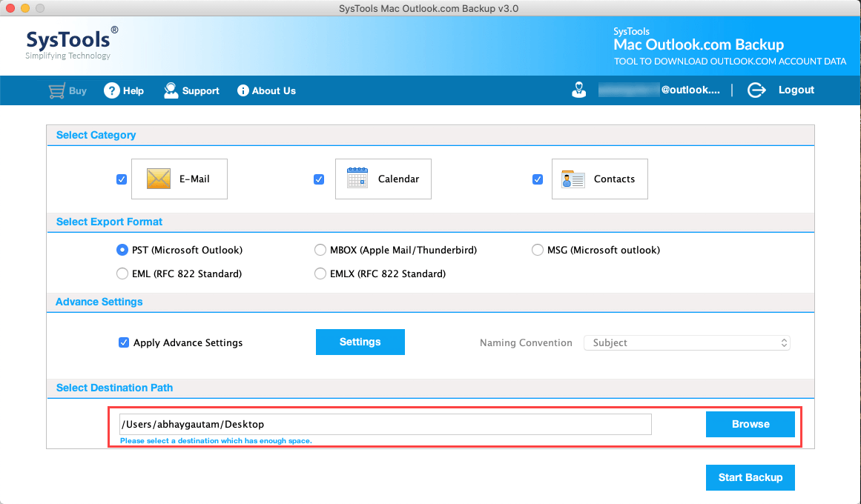Click the destination path input field

coord(386,425)
